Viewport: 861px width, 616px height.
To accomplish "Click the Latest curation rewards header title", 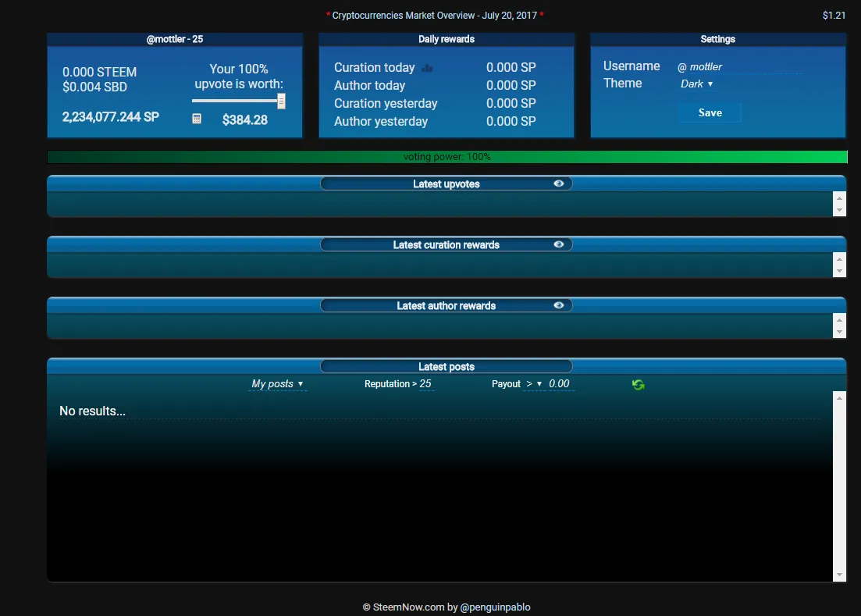I will pyautogui.click(x=447, y=245).
